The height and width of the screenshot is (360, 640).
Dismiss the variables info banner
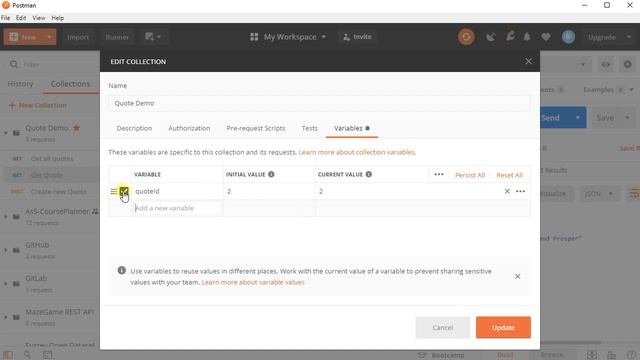tap(517, 276)
